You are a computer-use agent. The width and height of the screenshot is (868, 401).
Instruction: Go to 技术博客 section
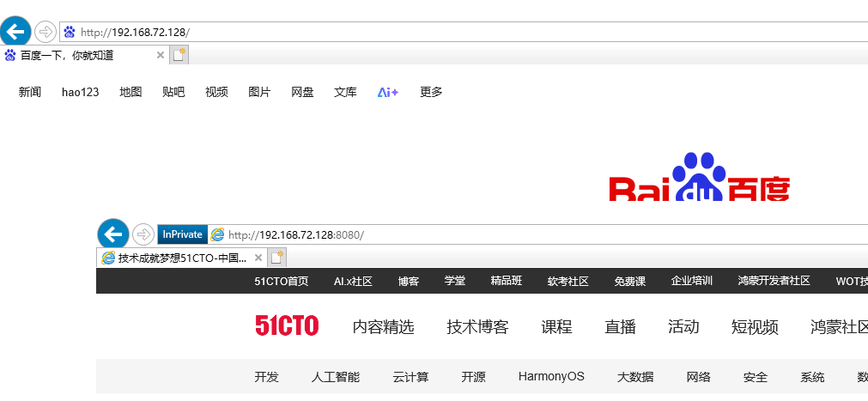click(x=477, y=327)
